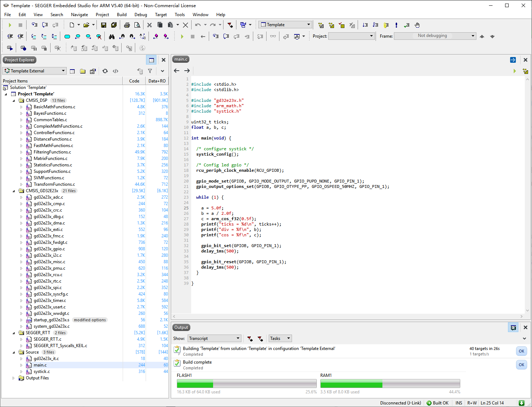Click the Increase Indent icon
The image size is (532, 407).
(x=10, y=37)
